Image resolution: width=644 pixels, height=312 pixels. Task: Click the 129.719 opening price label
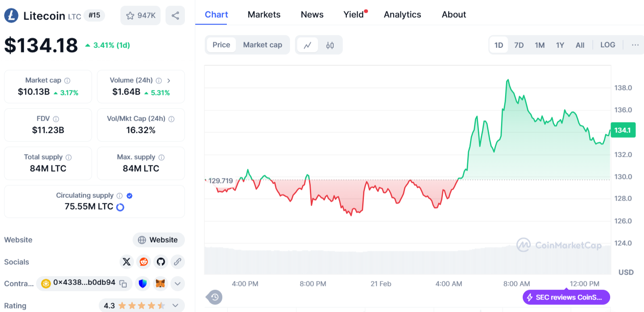(x=220, y=181)
